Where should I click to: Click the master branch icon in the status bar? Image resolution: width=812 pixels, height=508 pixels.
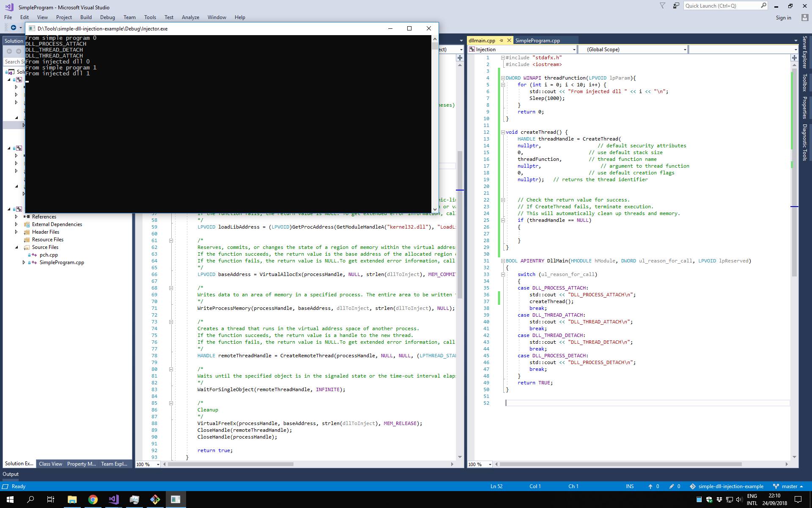(775, 486)
